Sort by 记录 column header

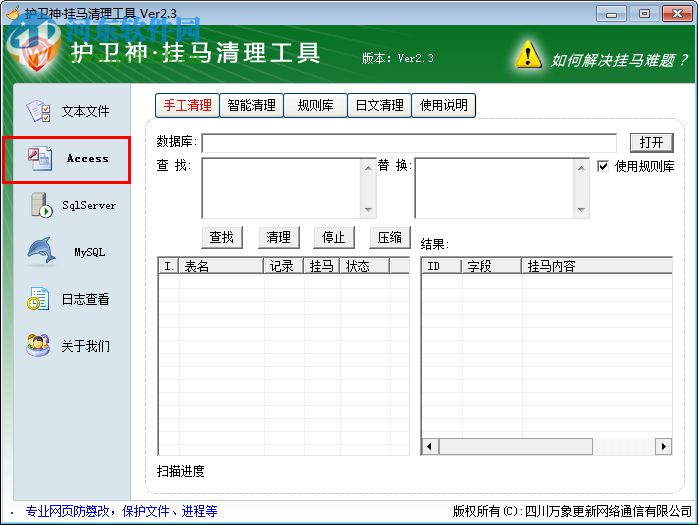284,266
